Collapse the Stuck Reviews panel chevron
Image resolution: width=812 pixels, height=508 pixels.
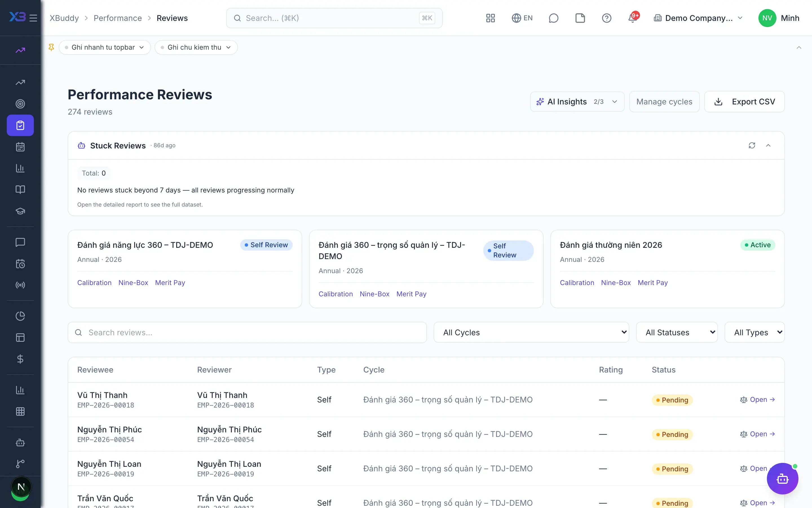(x=768, y=145)
